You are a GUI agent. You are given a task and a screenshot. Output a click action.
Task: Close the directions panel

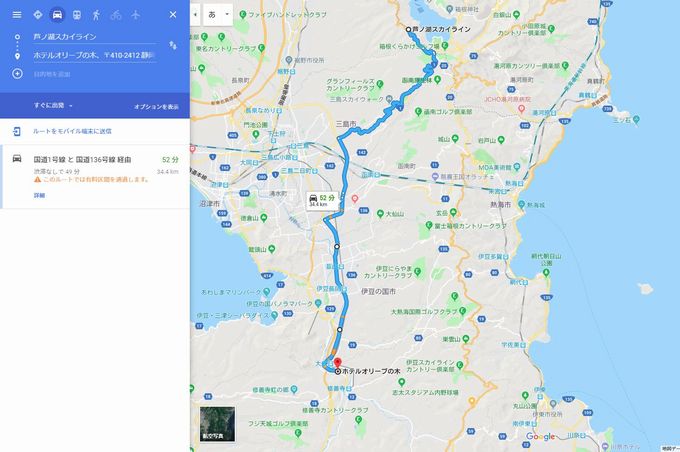click(173, 15)
